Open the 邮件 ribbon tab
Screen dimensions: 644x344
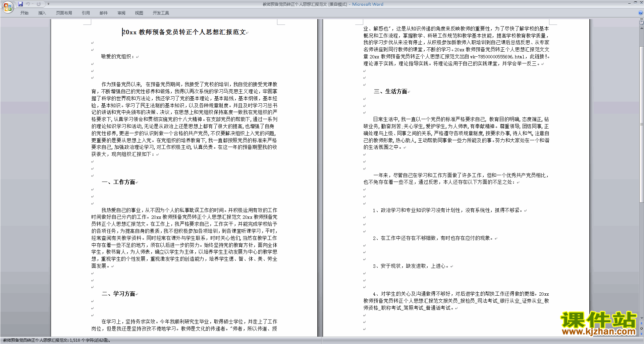click(104, 13)
